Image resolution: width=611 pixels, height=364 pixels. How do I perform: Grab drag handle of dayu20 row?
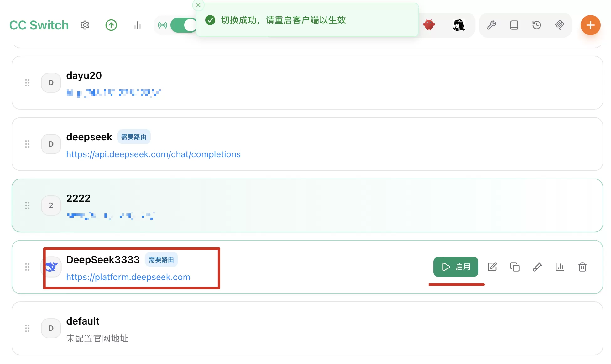[x=27, y=83]
